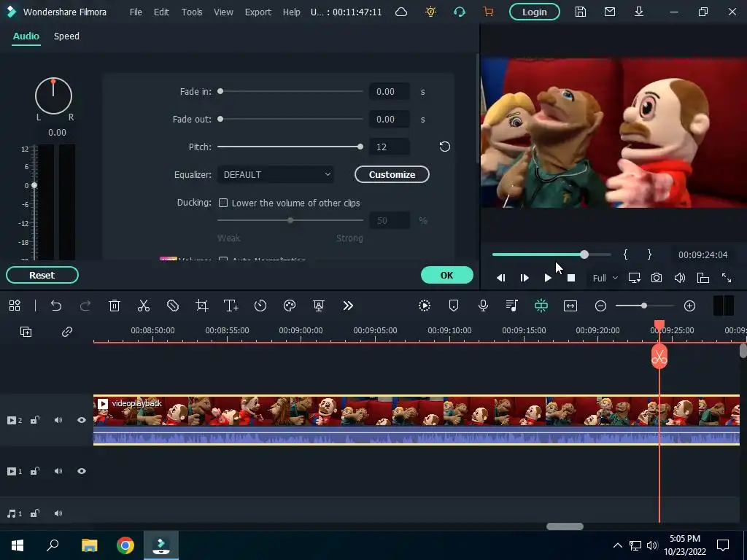747x560 pixels.
Task: Click the redo arrow
Action: (x=85, y=306)
